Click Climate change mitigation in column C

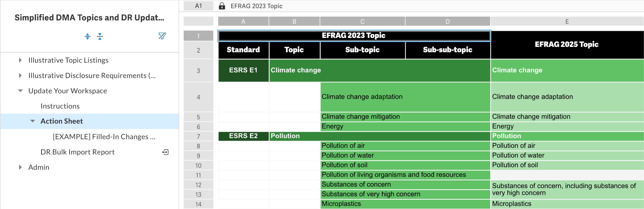405,117
